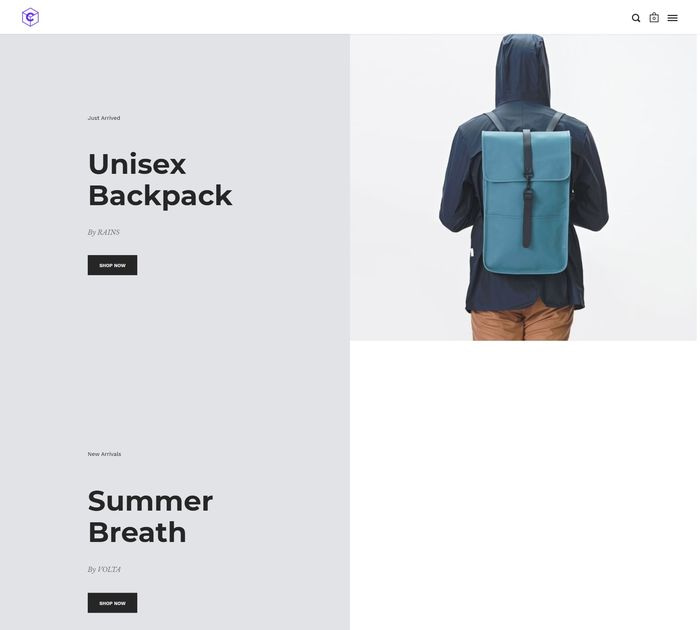Click the brown trousers in the photo

(522, 322)
